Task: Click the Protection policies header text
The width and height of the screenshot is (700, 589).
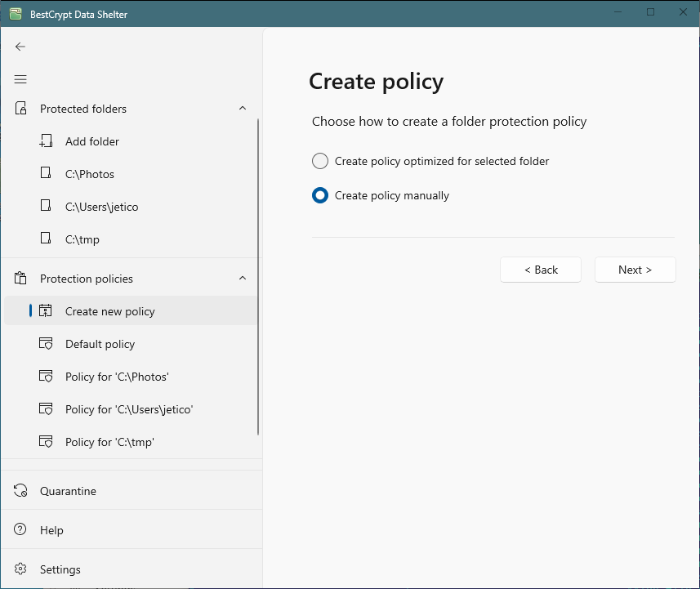Action: pyautogui.click(x=87, y=279)
